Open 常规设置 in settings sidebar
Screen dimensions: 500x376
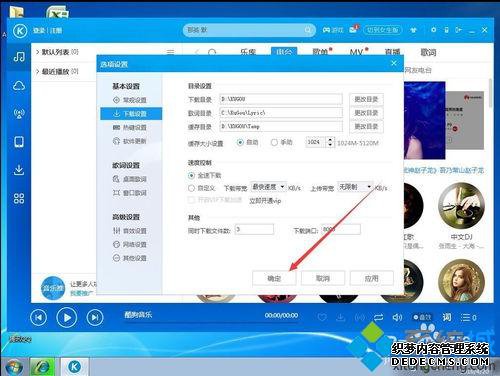point(130,100)
